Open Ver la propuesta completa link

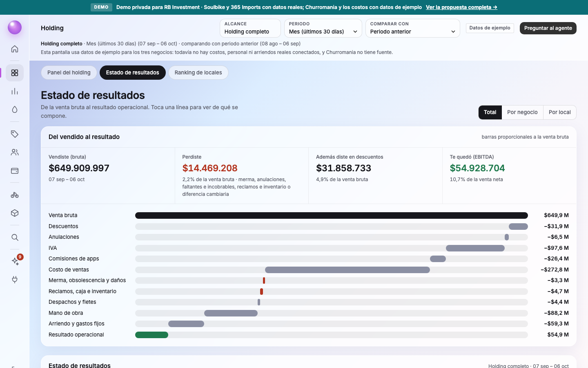461,7
